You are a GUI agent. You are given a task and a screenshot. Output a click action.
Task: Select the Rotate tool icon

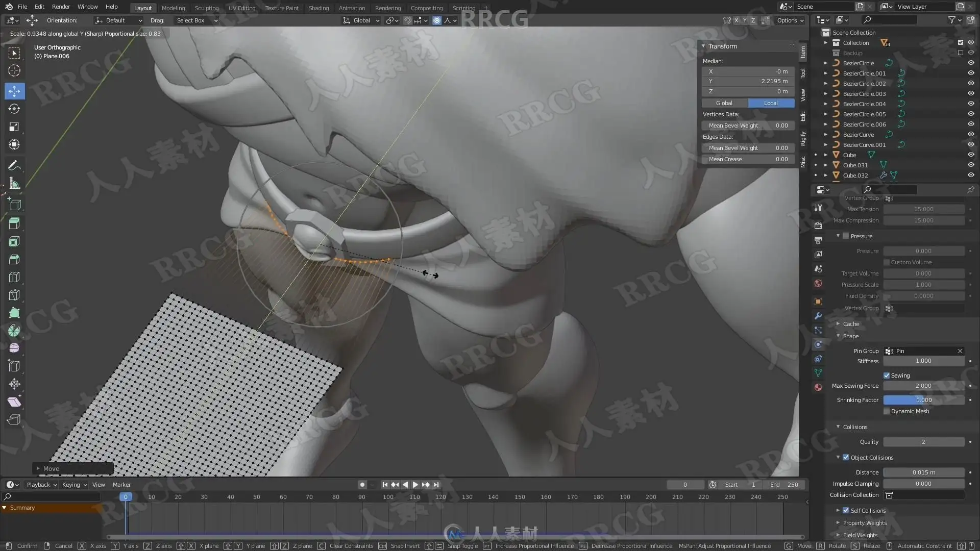(x=14, y=109)
